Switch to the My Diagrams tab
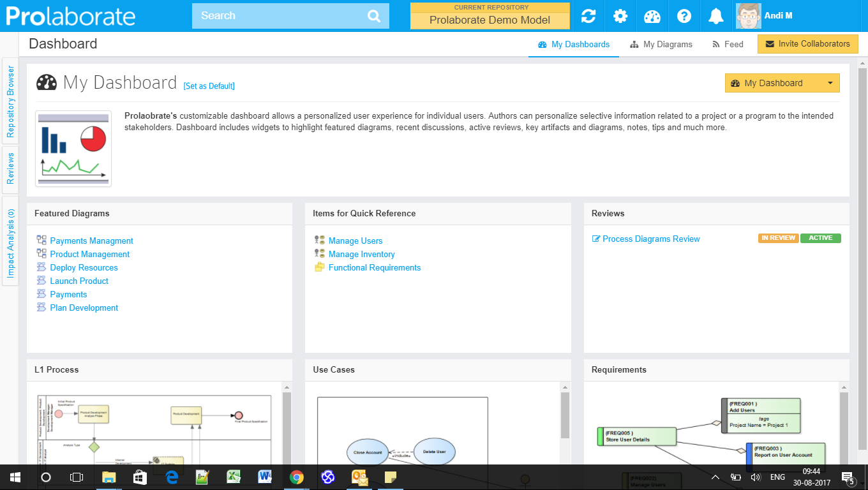This screenshot has height=490, width=868. click(661, 44)
